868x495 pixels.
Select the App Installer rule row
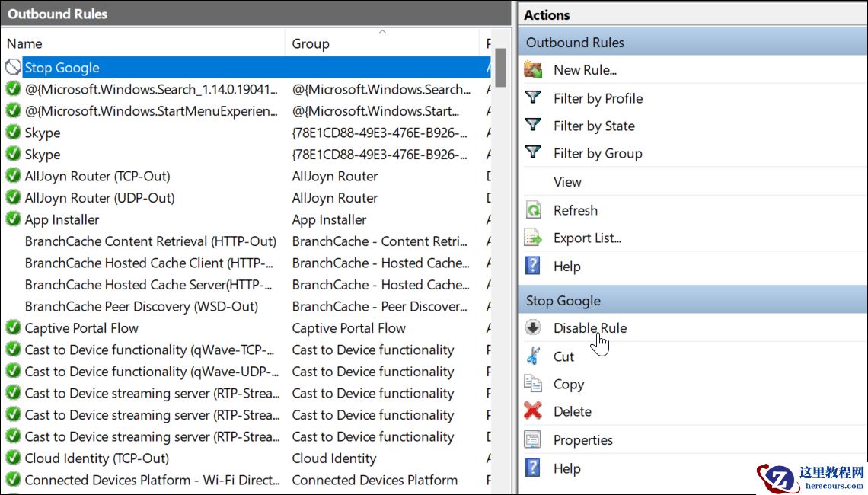click(62, 220)
